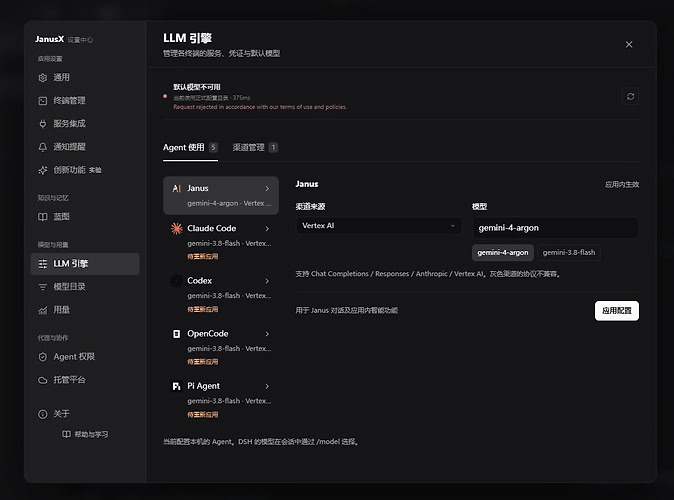Open 托管平台 in the sidebar
This screenshot has width=674, height=500.
click(x=85, y=380)
